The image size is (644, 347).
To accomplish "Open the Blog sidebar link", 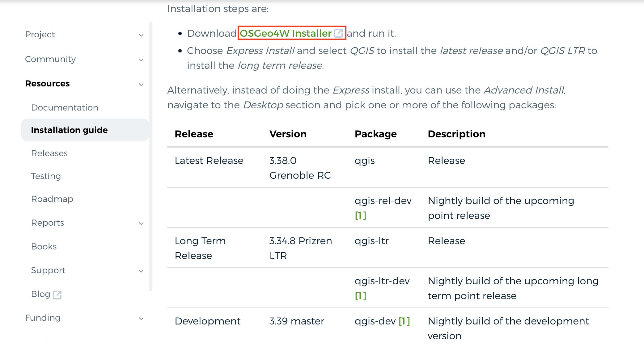I will click(x=40, y=294).
